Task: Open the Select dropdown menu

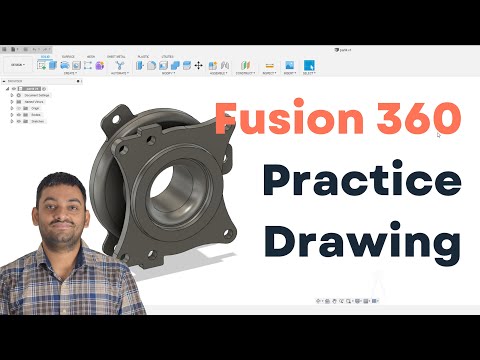Action: (x=309, y=73)
